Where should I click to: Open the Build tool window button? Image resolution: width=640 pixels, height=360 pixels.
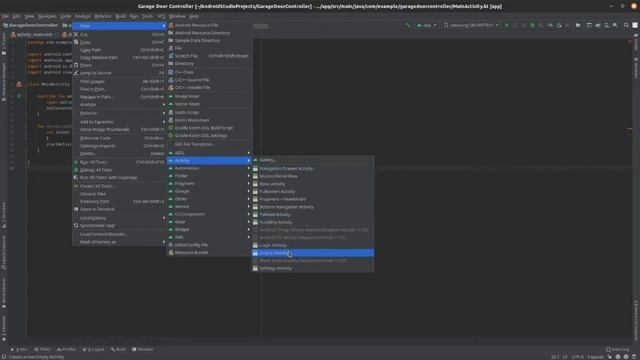118,349
